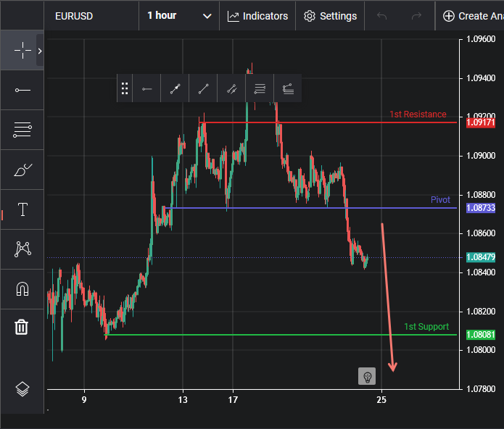Open the Fibonacci retracement lines tool

click(22, 130)
